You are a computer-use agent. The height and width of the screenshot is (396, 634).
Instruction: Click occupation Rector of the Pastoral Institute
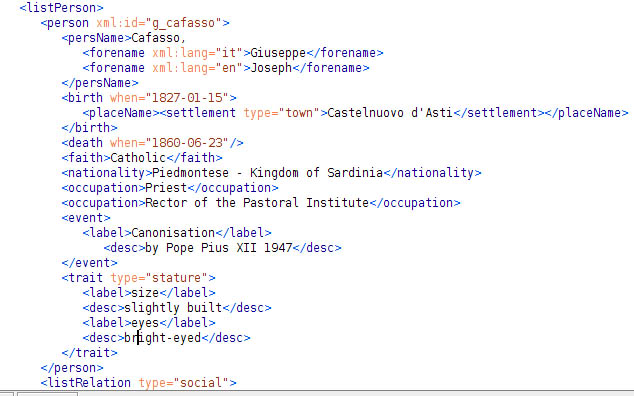pos(257,203)
